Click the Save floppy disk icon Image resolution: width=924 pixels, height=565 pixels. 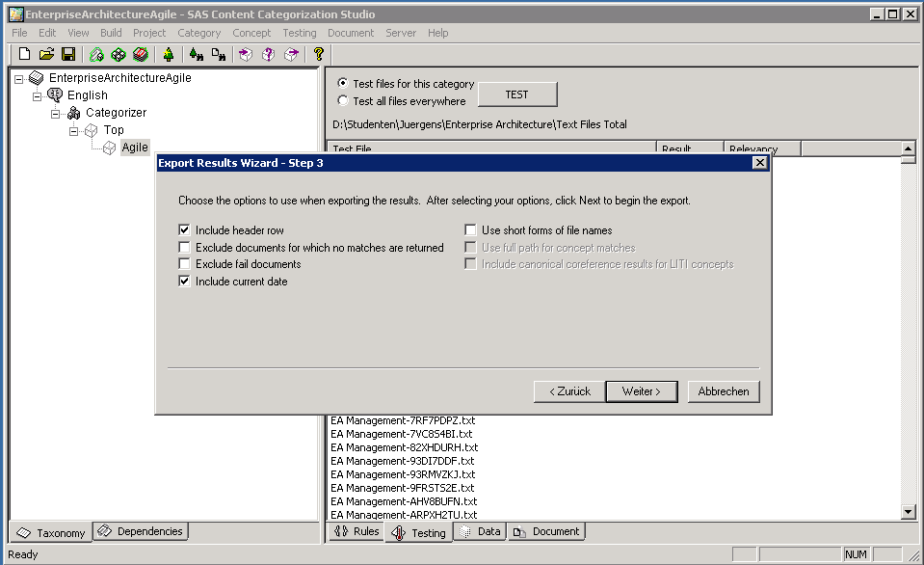pyautogui.click(x=68, y=54)
